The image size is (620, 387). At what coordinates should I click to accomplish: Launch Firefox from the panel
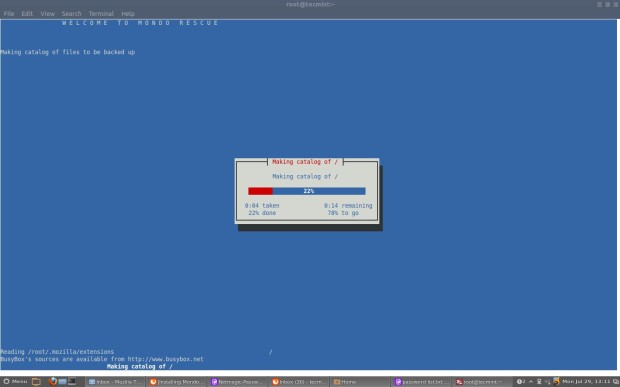pos(52,381)
